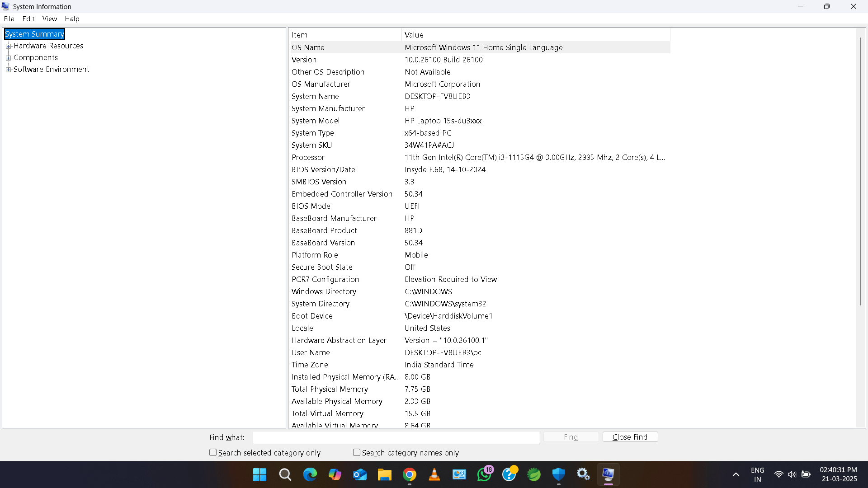Image resolution: width=868 pixels, height=488 pixels.
Task: Expand the Hardware Resources tree node
Action: 8,46
